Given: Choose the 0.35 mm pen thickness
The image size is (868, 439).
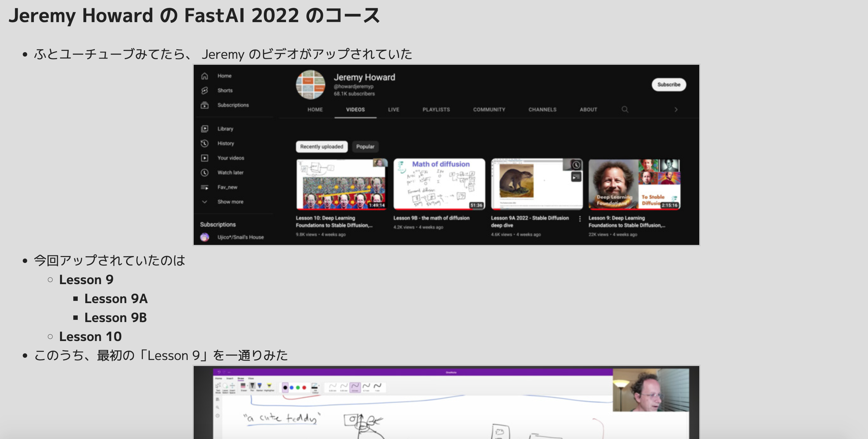Looking at the screenshot, I should [x=344, y=388].
